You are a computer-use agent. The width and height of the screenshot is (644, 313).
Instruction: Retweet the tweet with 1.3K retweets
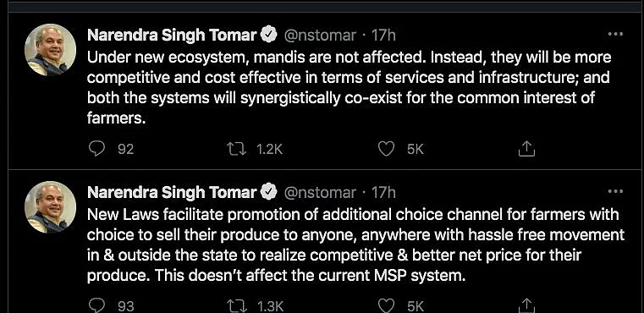tap(237, 305)
